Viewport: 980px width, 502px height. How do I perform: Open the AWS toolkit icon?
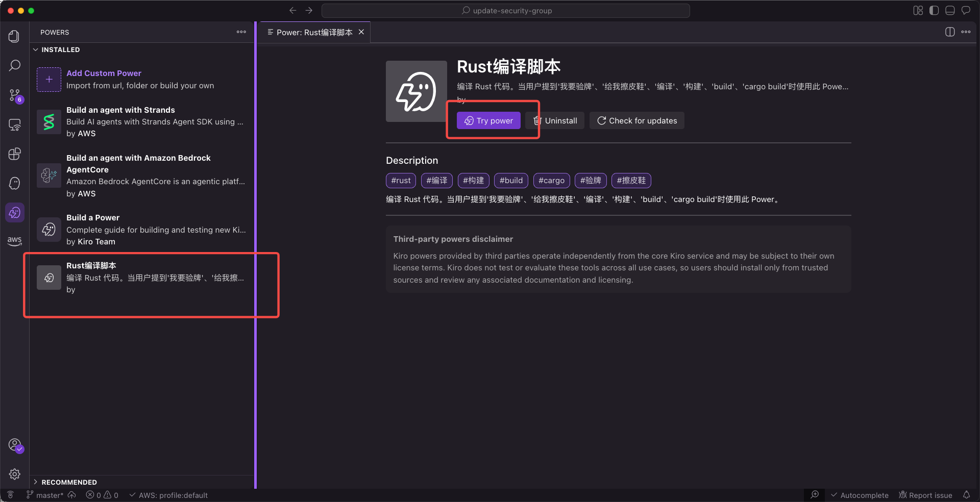(14, 241)
